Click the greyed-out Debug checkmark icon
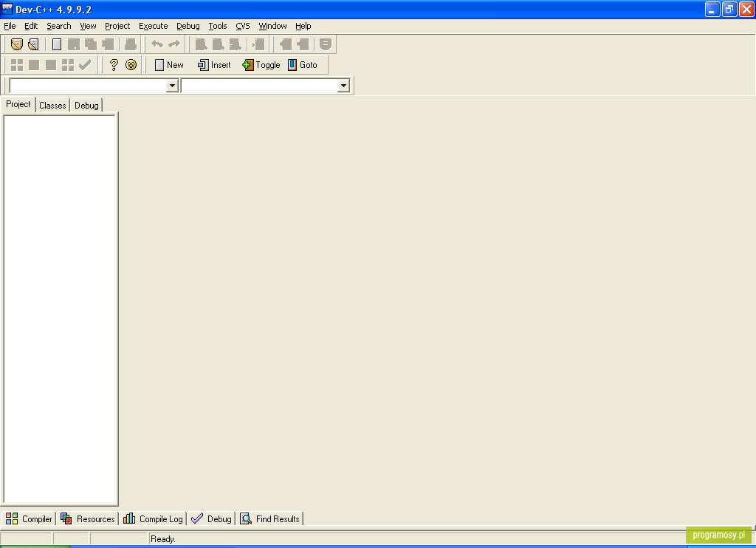Viewport: 756px width, 548px height. click(85, 65)
